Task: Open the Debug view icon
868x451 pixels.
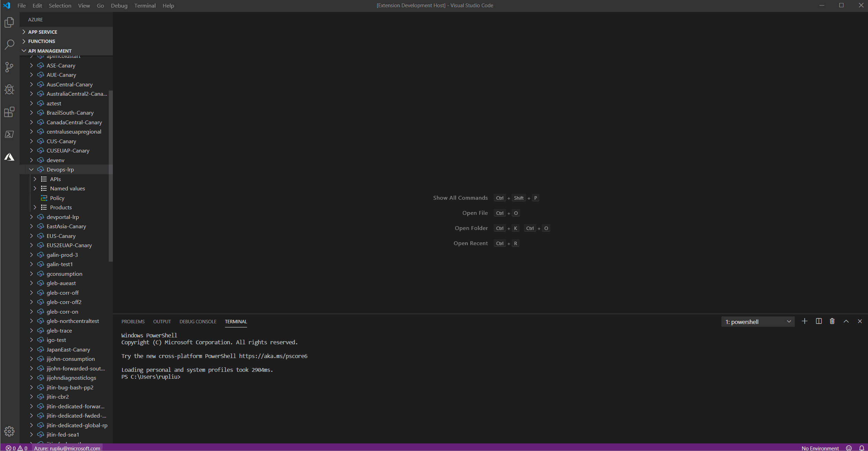Action: (9, 90)
